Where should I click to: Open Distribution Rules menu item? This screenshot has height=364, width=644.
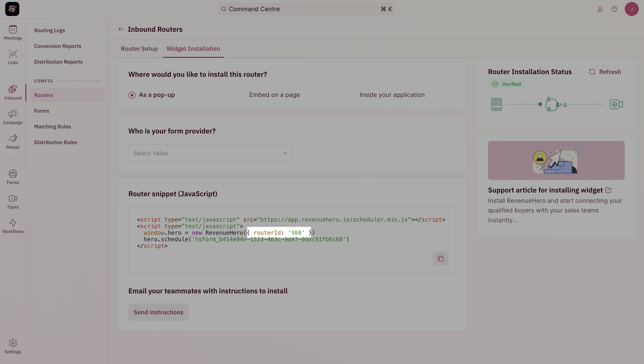56,142
